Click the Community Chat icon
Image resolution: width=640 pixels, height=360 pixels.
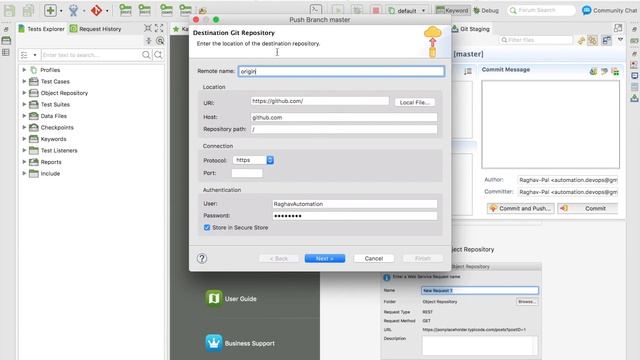(x=587, y=10)
